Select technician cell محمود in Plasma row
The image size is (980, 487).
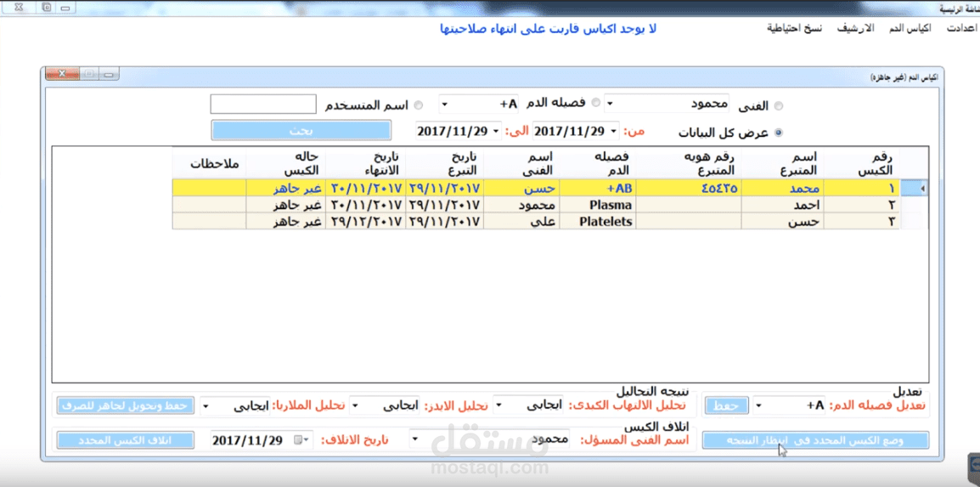click(x=522, y=205)
